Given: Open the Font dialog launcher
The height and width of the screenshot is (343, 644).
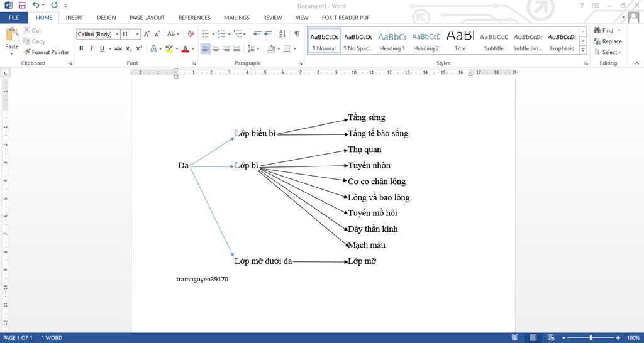Looking at the screenshot, I should tap(194, 63).
